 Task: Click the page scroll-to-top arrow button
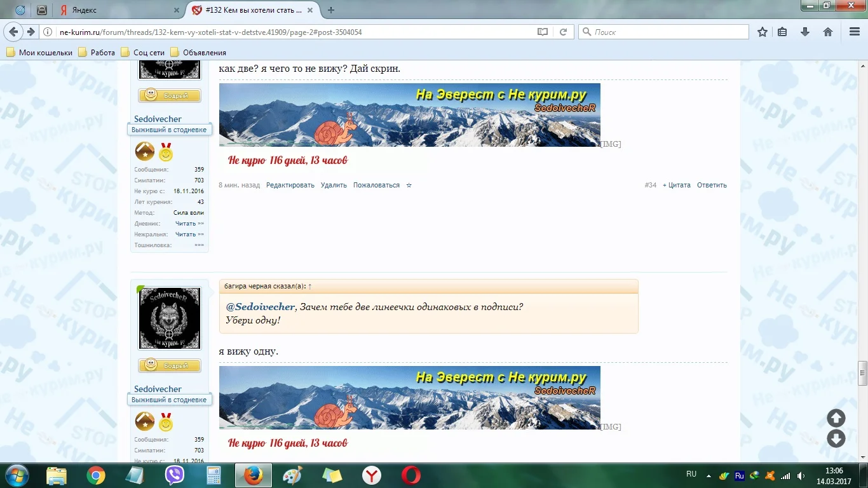coord(836,417)
